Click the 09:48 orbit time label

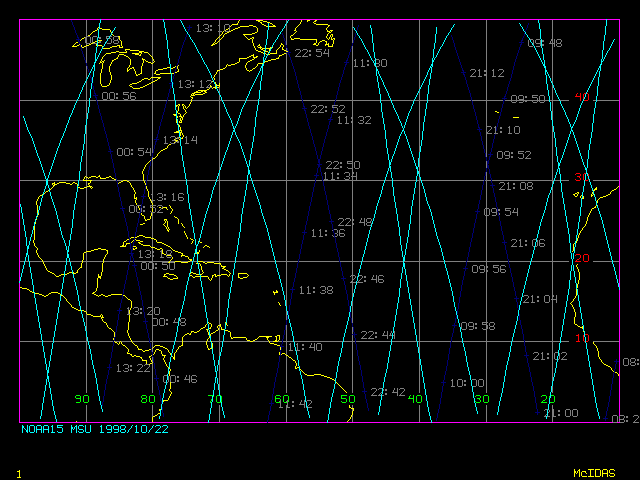[x=545, y=43]
